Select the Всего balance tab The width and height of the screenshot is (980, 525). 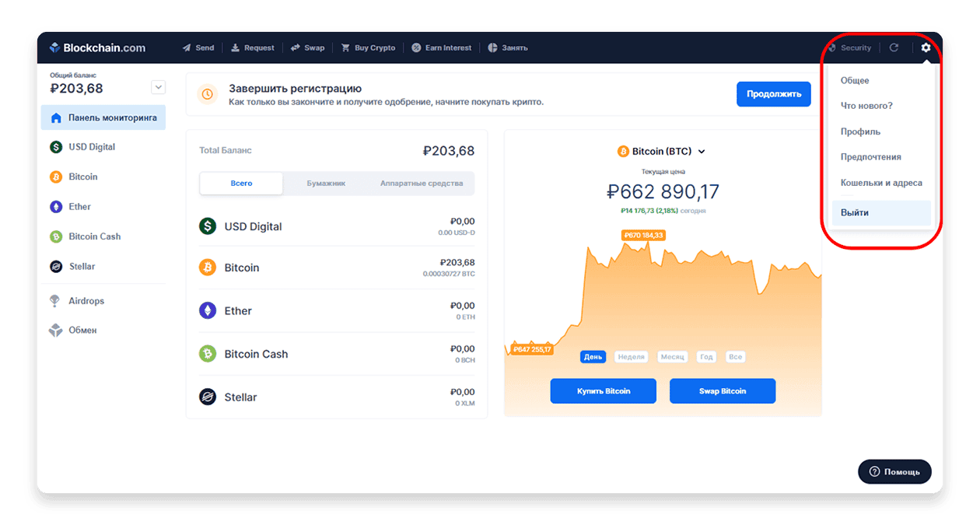[242, 184]
